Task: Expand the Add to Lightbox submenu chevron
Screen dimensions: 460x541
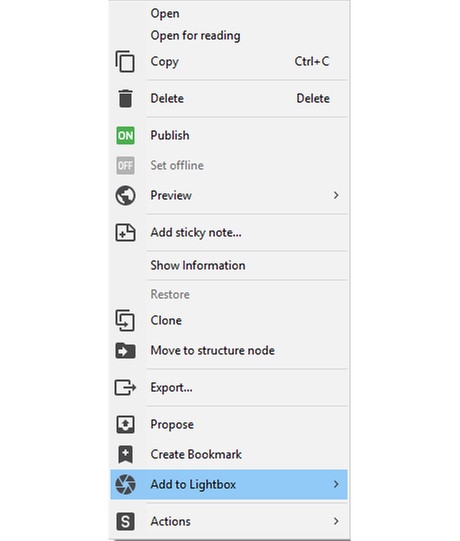Action: click(x=336, y=484)
